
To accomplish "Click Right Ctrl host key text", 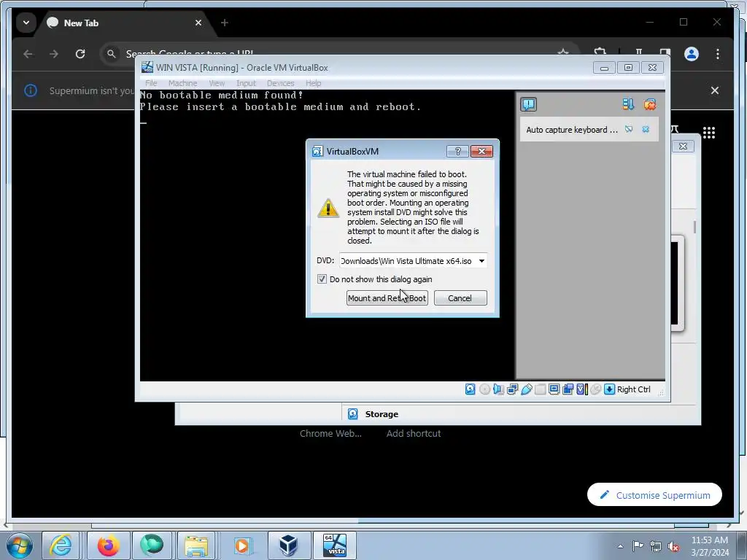I will tap(634, 389).
